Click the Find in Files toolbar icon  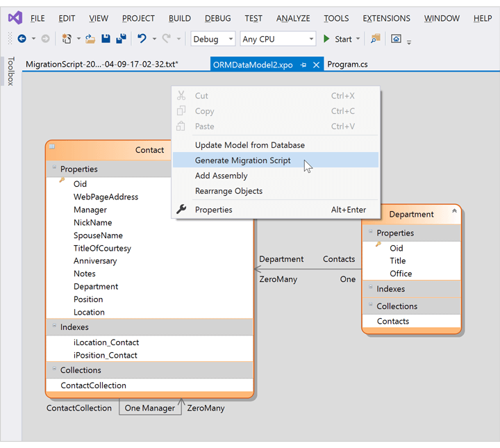[376, 40]
